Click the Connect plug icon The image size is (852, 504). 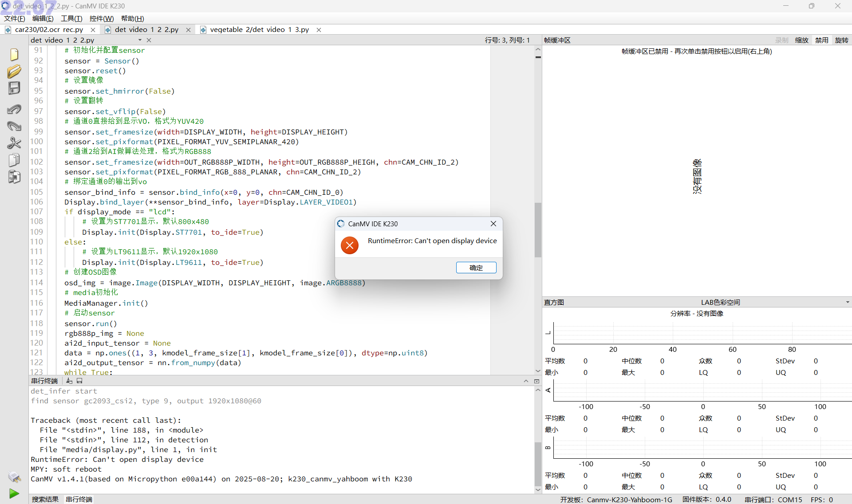14,477
